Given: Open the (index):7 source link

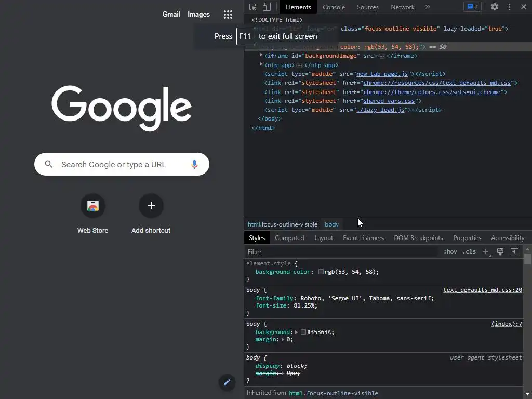Looking at the screenshot, I should pyautogui.click(x=507, y=324).
